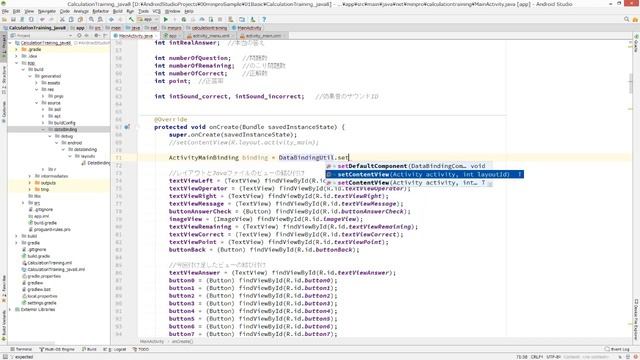The image size is (640, 360).
Task: Click the scroll-from-source icon in Project panel
Action: pyautogui.click(x=79, y=36)
